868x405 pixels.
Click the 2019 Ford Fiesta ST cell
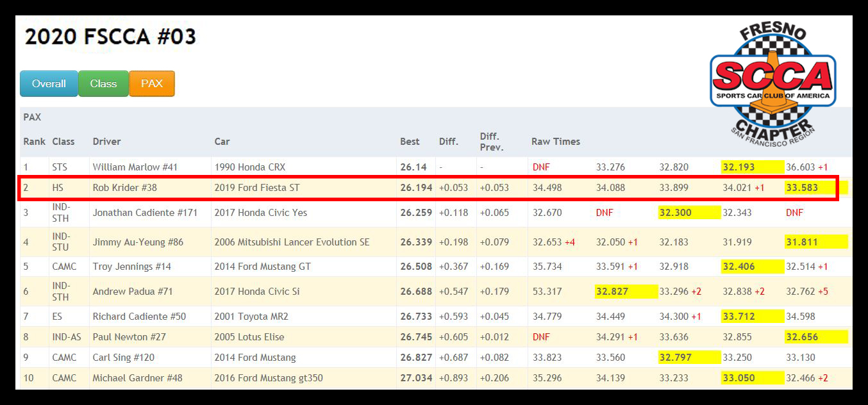(x=257, y=188)
